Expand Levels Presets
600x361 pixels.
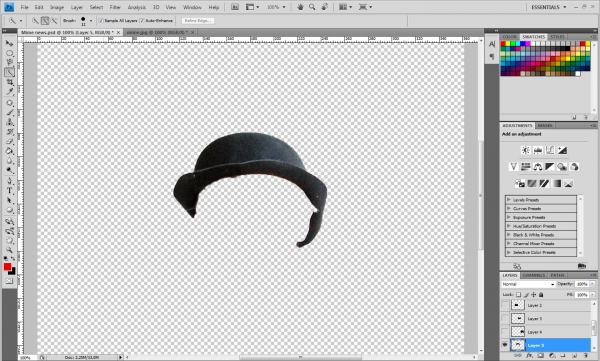pyautogui.click(x=509, y=199)
